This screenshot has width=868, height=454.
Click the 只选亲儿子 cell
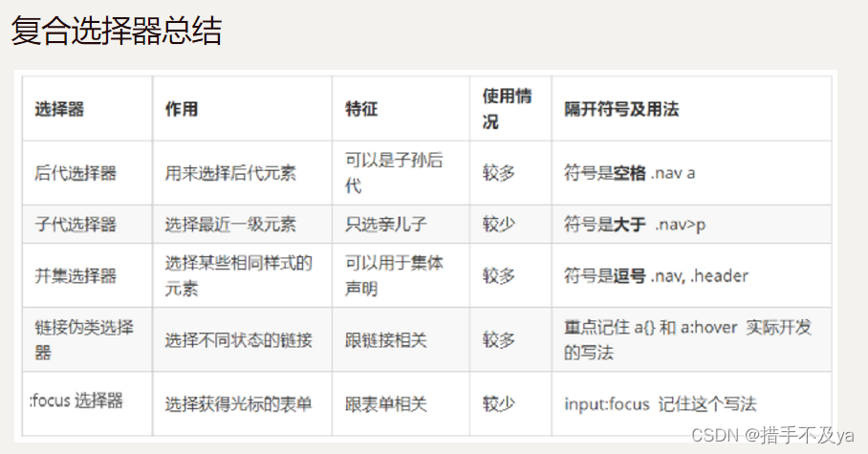pos(401,225)
